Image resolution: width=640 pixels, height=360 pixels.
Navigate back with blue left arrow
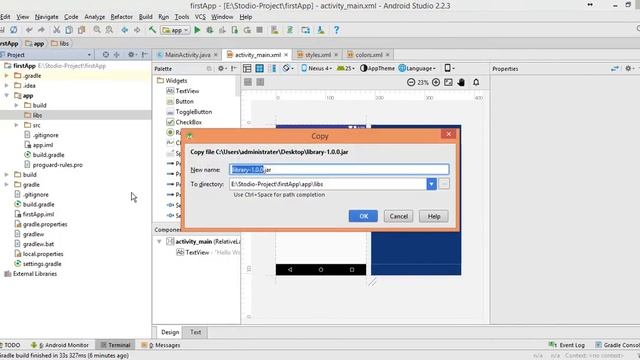pyautogui.click(x=124, y=30)
